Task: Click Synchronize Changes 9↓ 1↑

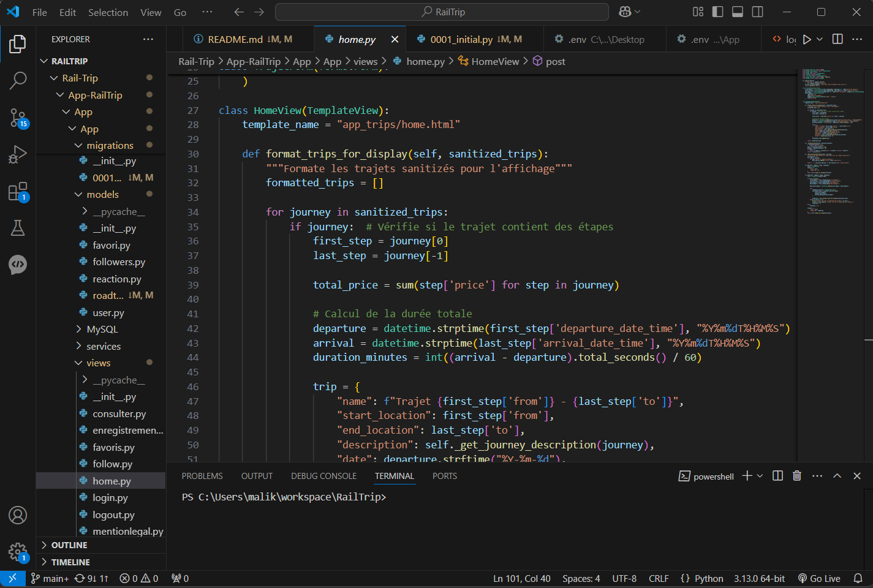Action: click(x=92, y=579)
